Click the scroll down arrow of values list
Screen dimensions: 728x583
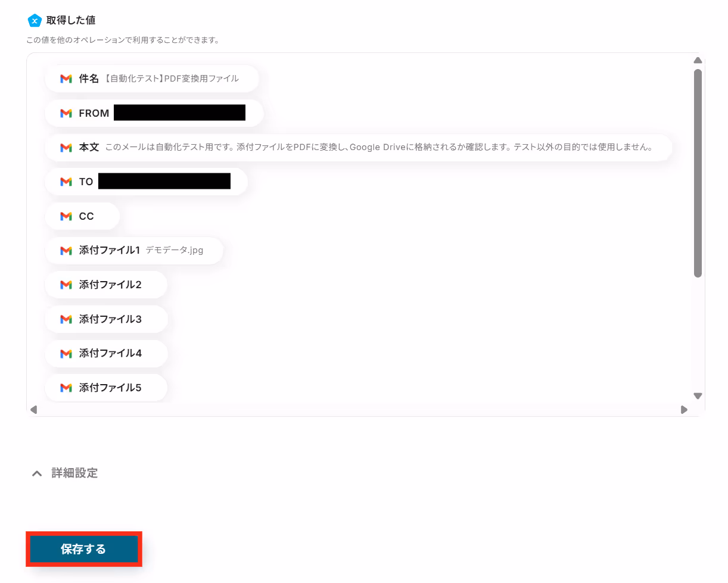click(x=698, y=396)
